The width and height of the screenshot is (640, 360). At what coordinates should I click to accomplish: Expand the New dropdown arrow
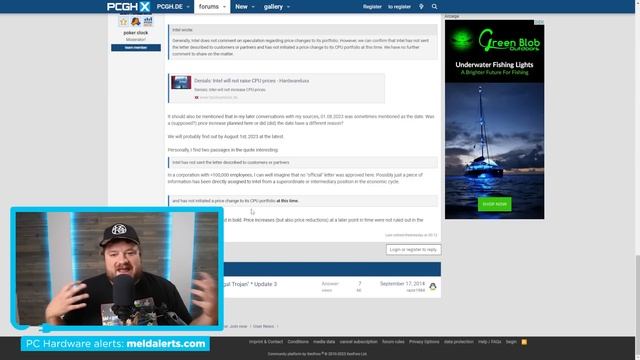(253, 7)
